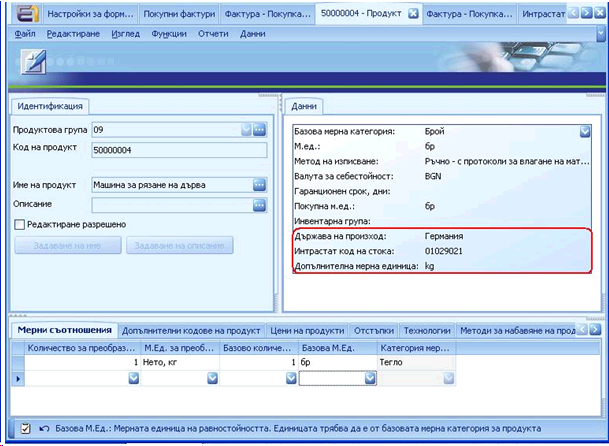Screen dimensions: 609x446
Task: Open dropdown in new row М.Ед. за преоб column
Action: click(x=212, y=378)
